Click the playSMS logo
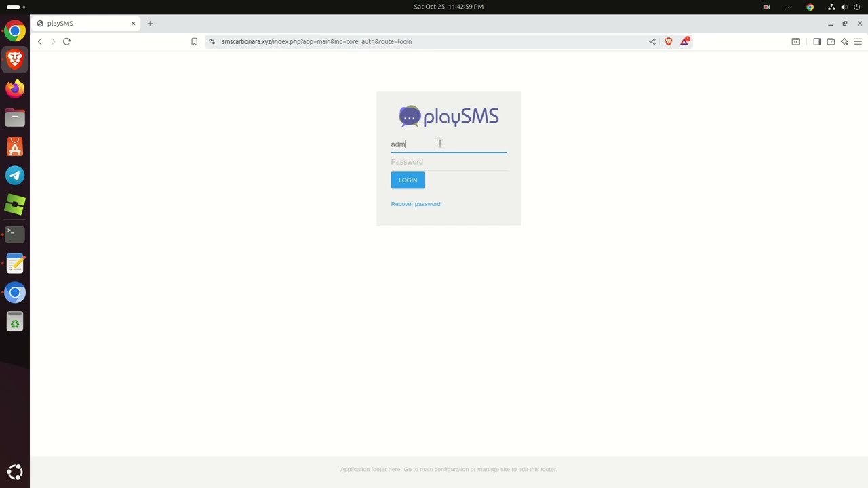The image size is (868, 488). pos(448,117)
